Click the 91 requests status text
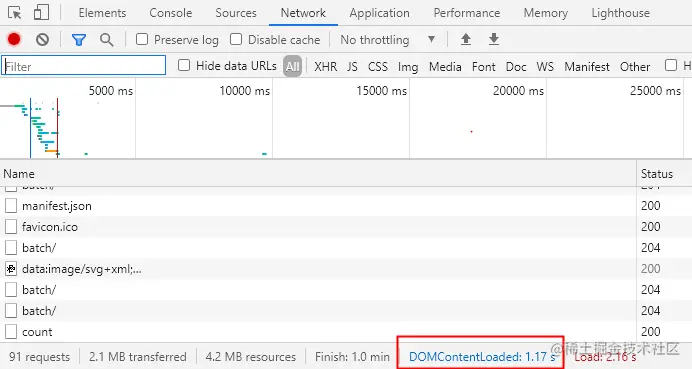This screenshot has height=369, width=692. 40,357
